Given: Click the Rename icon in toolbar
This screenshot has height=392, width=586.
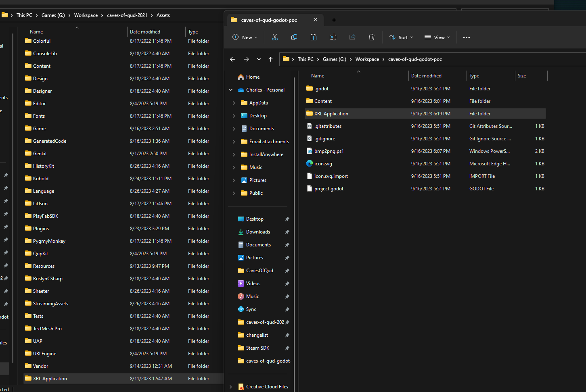Looking at the screenshot, I should click(333, 37).
